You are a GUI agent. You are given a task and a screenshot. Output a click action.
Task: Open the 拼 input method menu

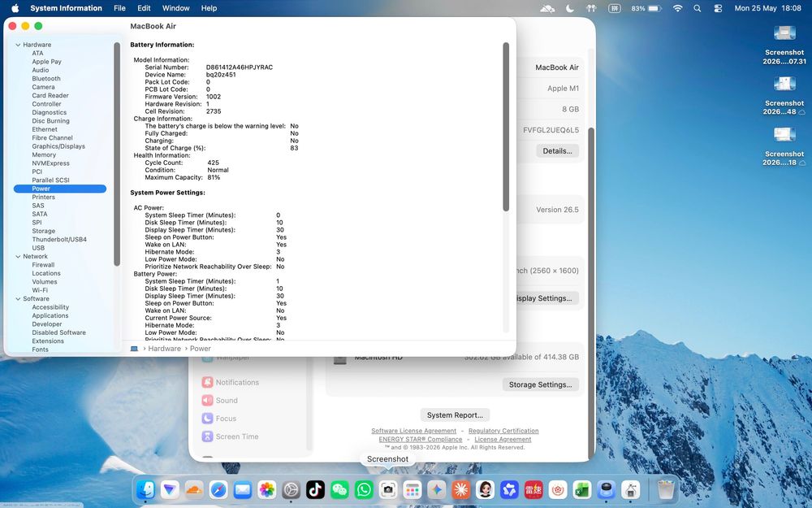(x=614, y=8)
